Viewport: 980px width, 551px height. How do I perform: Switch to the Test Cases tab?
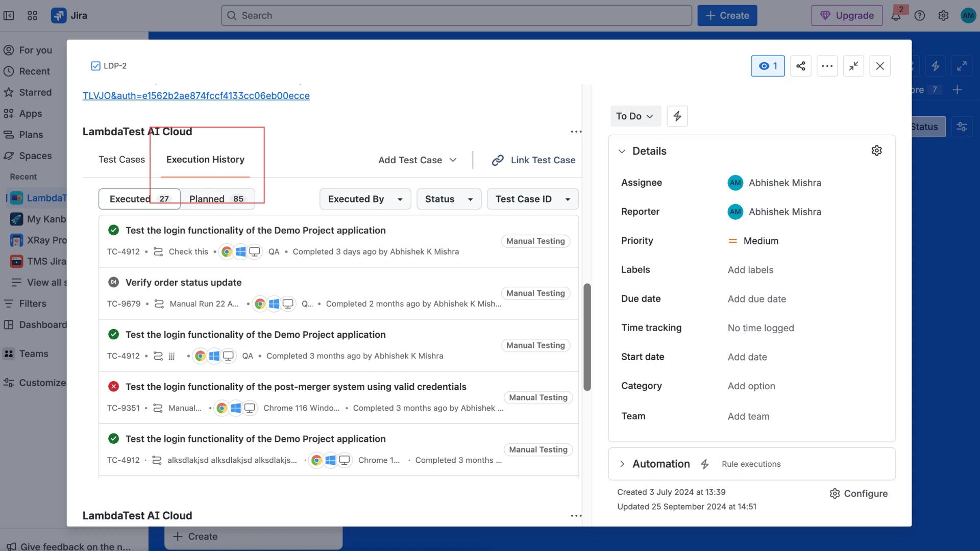tap(121, 160)
